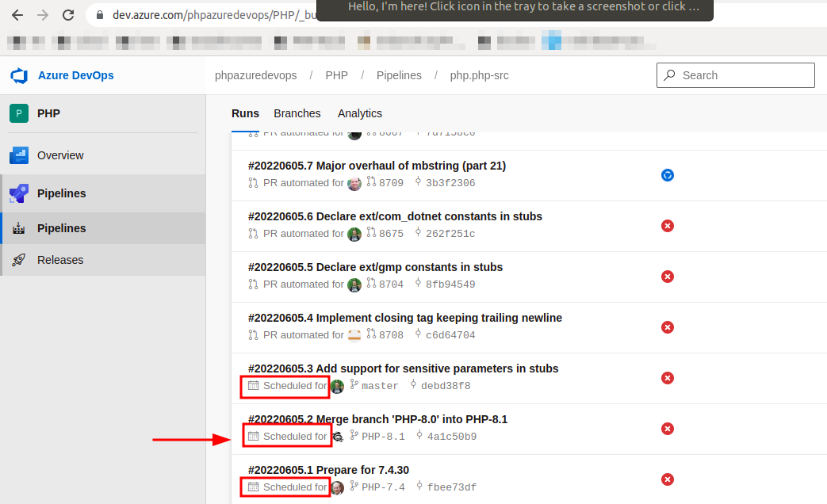Open Pipelines breadcrumb link

pos(400,75)
